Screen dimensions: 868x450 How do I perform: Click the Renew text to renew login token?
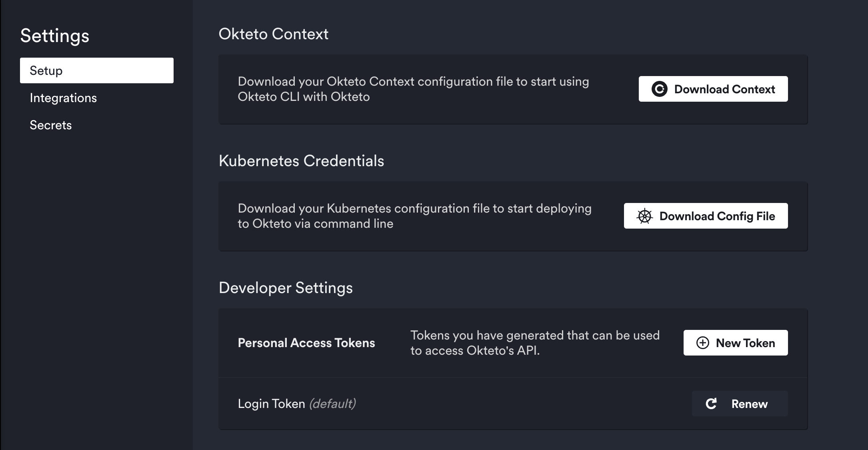(x=749, y=404)
